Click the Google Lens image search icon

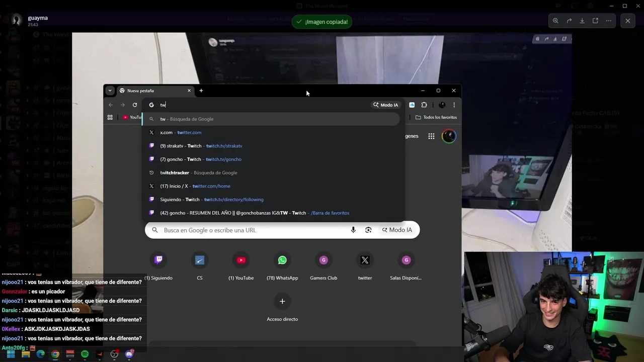pyautogui.click(x=368, y=230)
